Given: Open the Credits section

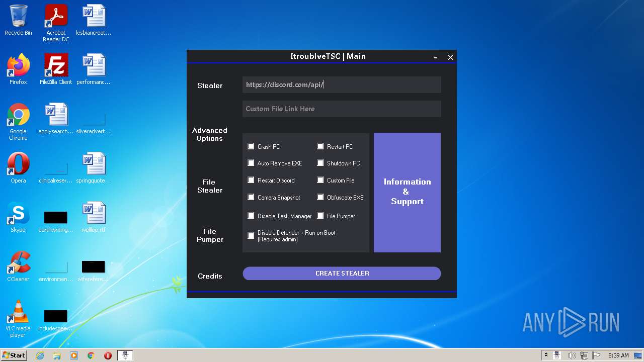Looking at the screenshot, I should pos(210,276).
